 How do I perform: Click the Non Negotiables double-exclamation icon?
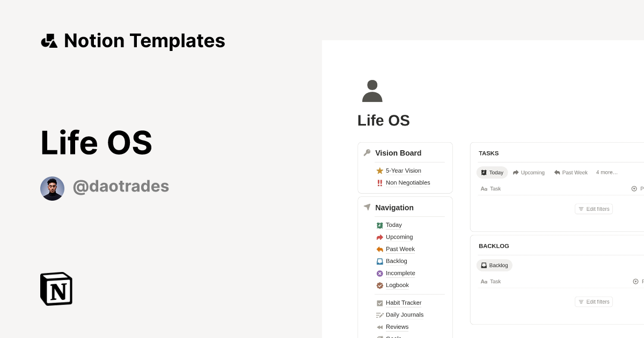[x=380, y=182]
